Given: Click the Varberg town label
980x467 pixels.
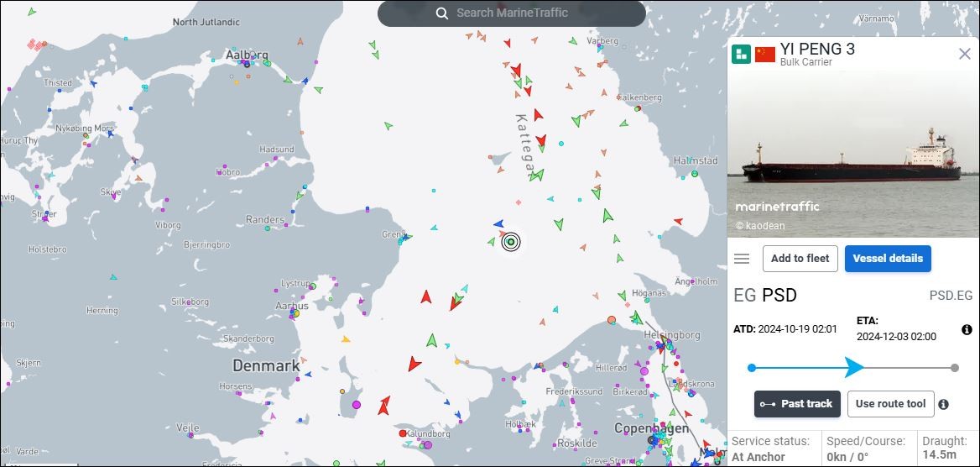Looking at the screenshot, I should [x=602, y=41].
